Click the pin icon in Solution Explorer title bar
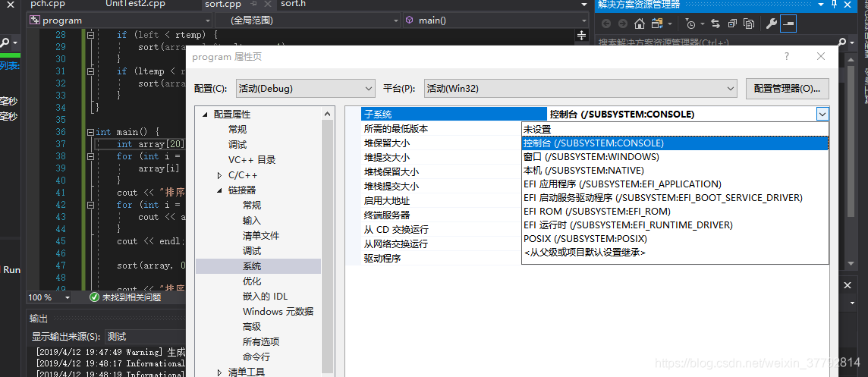The height and width of the screenshot is (377, 868). pos(834,5)
